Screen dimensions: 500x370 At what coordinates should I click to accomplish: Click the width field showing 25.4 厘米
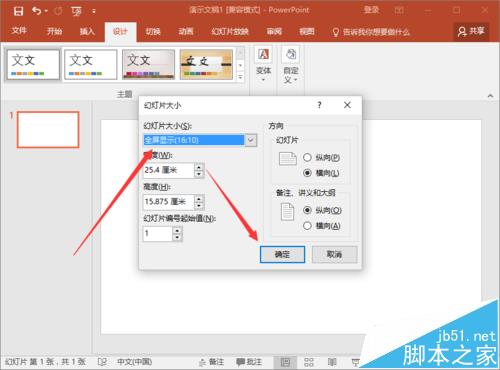click(168, 170)
